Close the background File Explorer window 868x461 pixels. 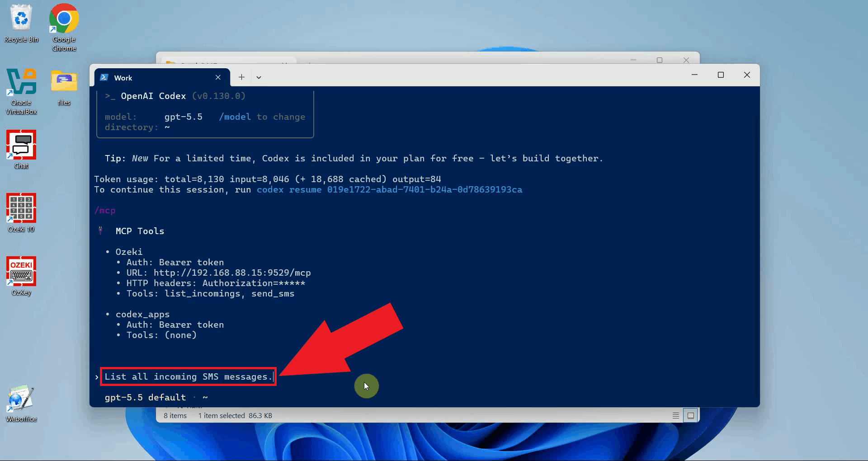click(x=686, y=60)
